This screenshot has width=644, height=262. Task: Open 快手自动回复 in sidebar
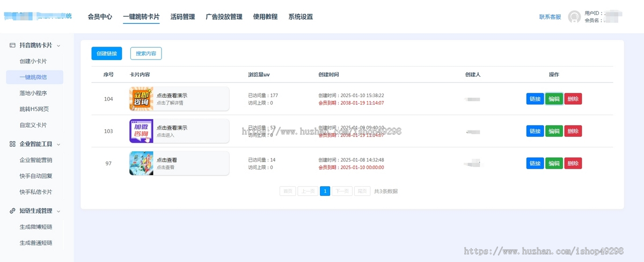coord(35,176)
